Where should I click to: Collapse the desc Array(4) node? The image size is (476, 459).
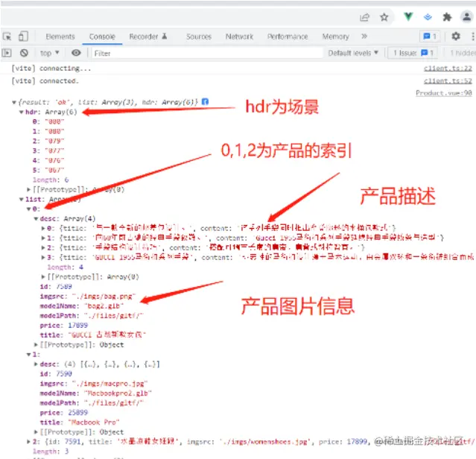pyautogui.click(x=36, y=218)
